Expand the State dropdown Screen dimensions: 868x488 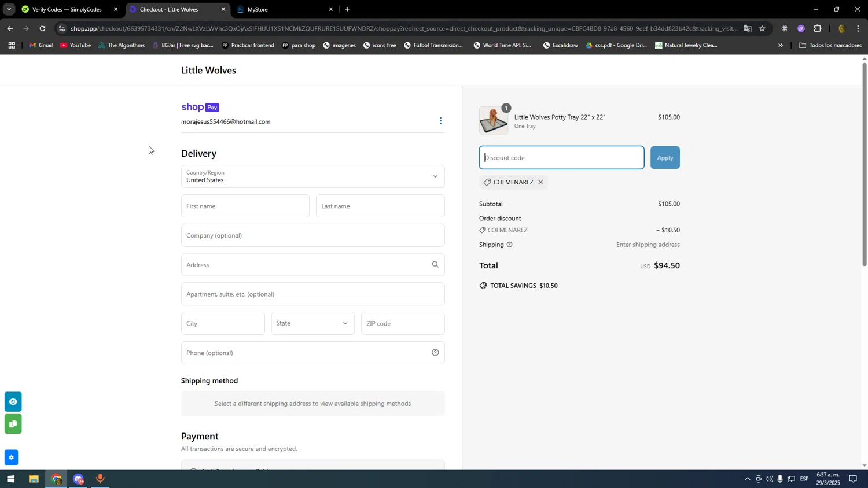(x=312, y=323)
